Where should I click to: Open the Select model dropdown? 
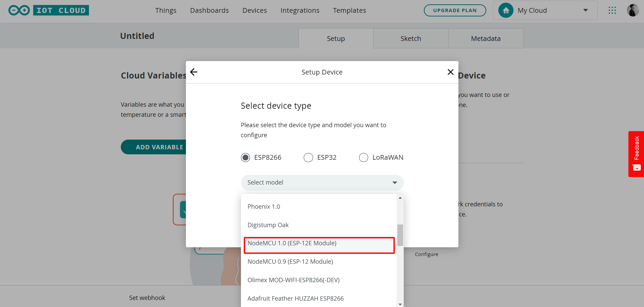322,183
